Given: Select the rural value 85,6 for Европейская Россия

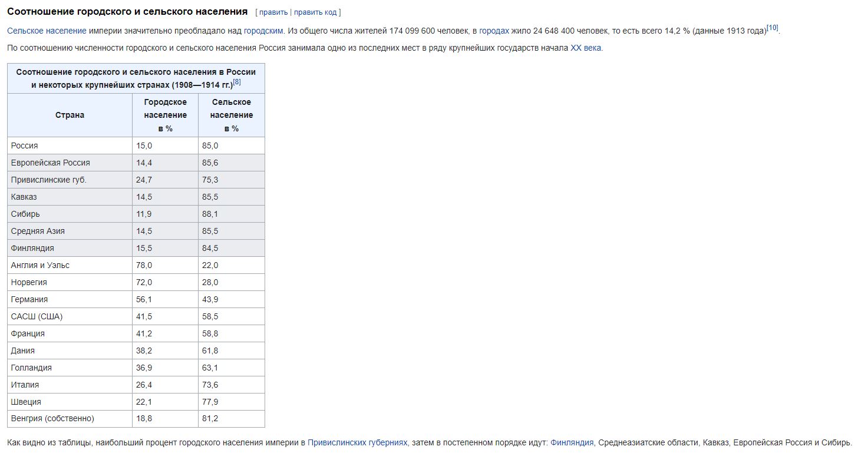Looking at the screenshot, I should point(210,163).
